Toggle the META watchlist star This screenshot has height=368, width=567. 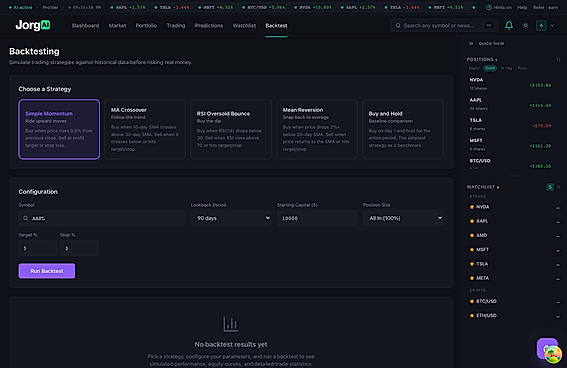coord(472,278)
